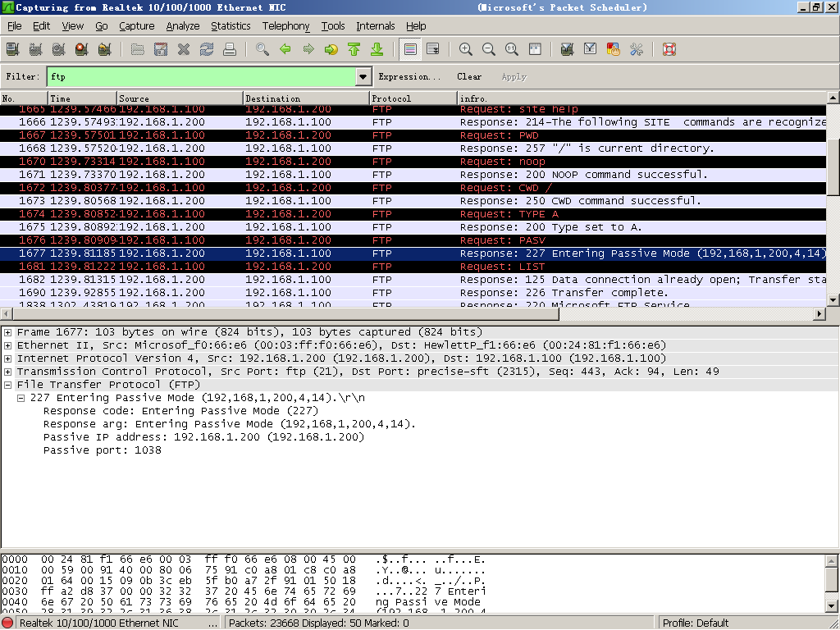Save capture file toolbar icon
The image size is (840, 630).
pos(161,49)
